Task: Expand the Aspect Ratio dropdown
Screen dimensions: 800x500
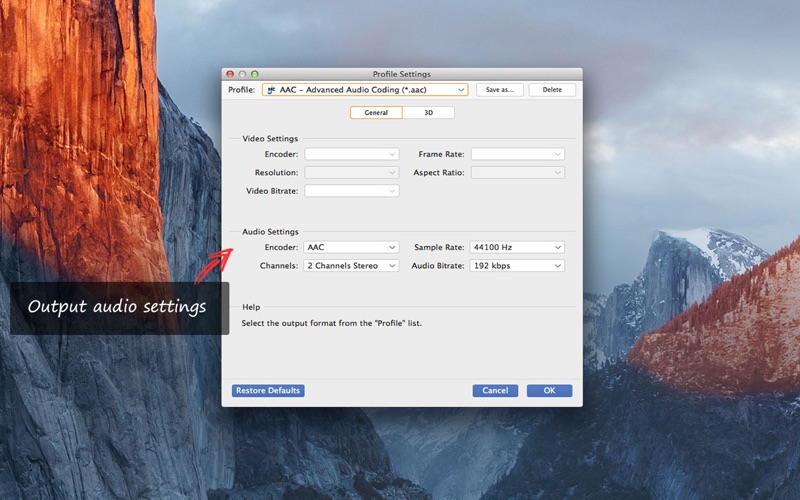Action: 517,173
